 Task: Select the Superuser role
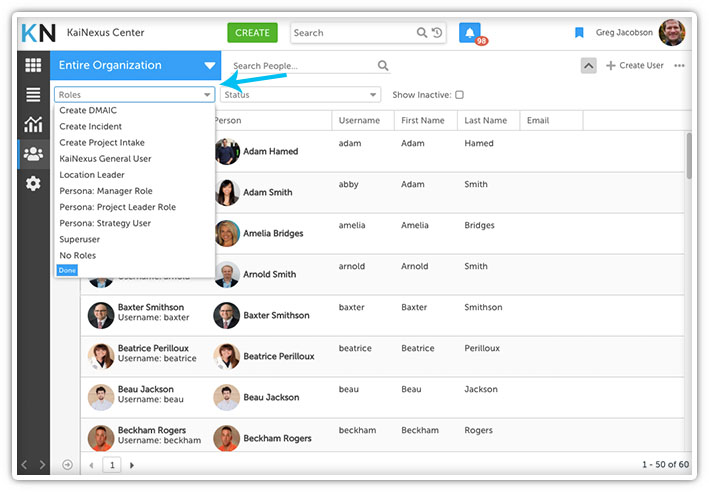click(80, 239)
